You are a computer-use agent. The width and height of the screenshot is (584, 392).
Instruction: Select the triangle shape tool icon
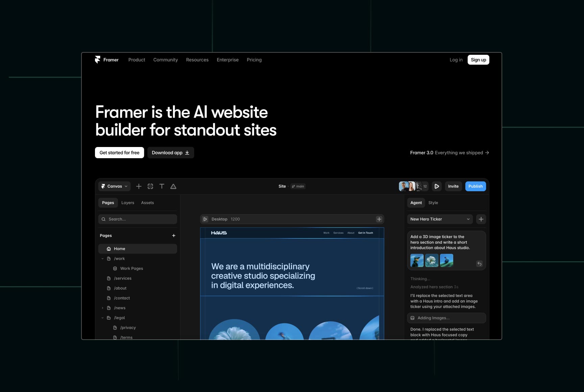click(173, 186)
